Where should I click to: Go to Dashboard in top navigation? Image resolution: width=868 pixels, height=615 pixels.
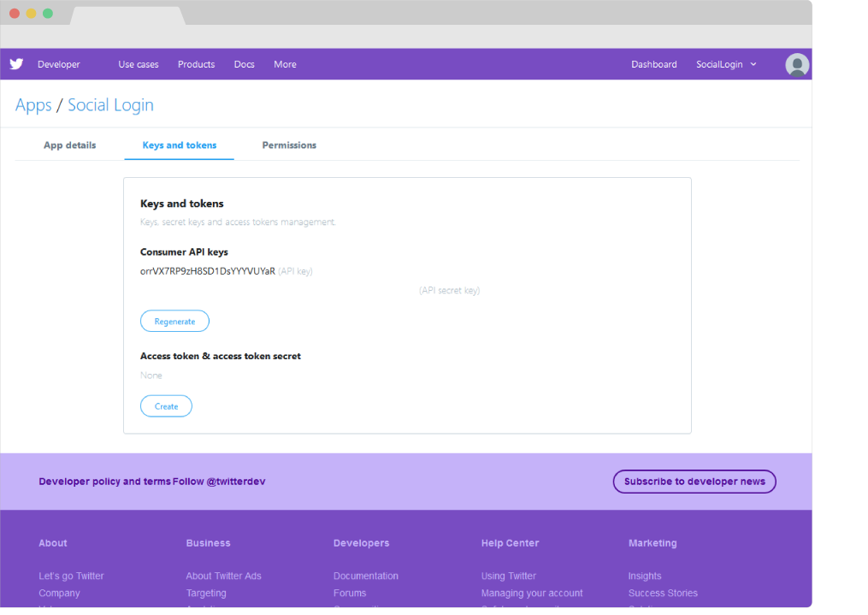pos(653,64)
